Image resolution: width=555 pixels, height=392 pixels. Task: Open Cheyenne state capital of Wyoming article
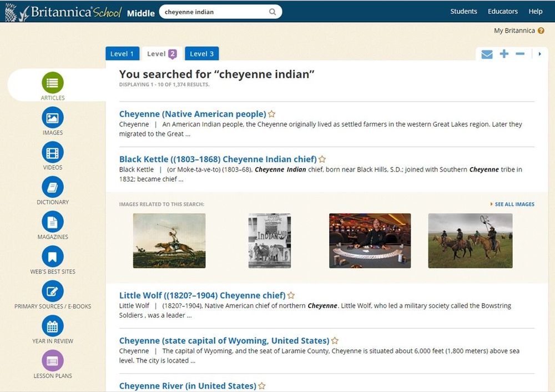(224, 340)
